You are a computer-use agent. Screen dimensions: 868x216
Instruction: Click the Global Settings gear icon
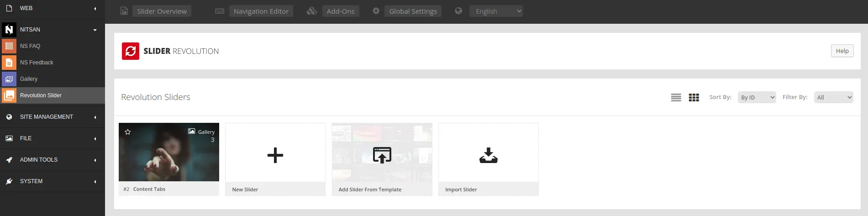pyautogui.click(x=376, y=11)
